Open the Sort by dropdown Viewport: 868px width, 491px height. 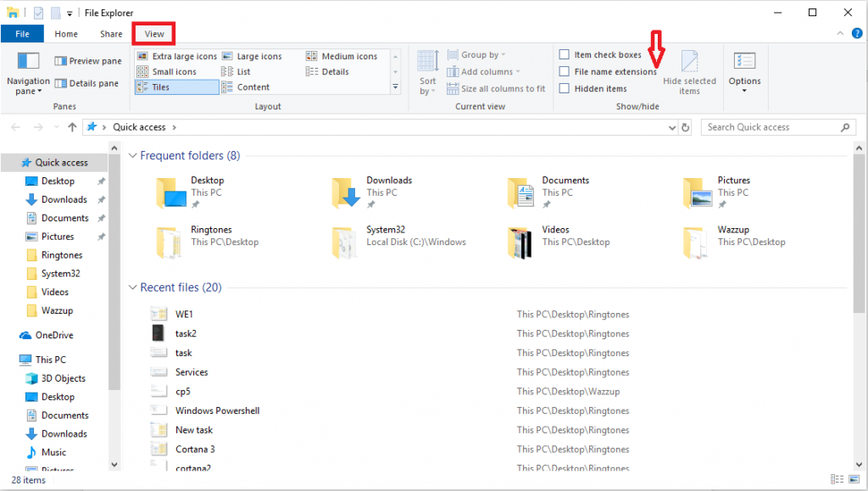[x=427, y=73]
